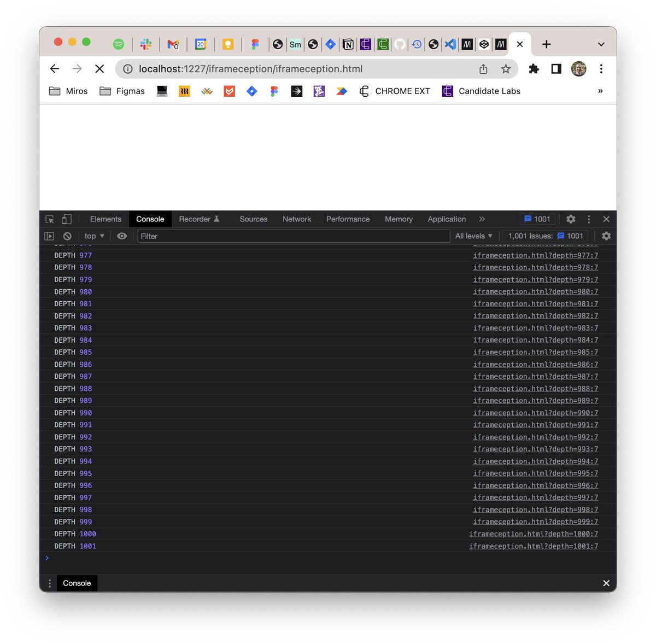656x644 pixels.
Task: Click the console Filter field
Action: click(294, 236)
